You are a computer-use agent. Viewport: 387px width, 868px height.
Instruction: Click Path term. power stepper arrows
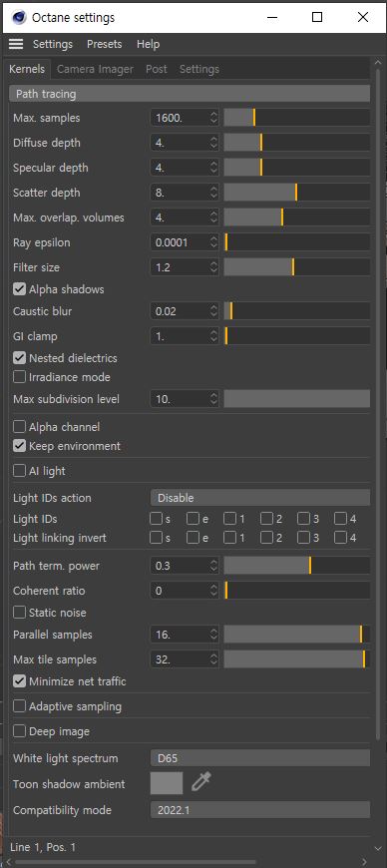[213, 566]
